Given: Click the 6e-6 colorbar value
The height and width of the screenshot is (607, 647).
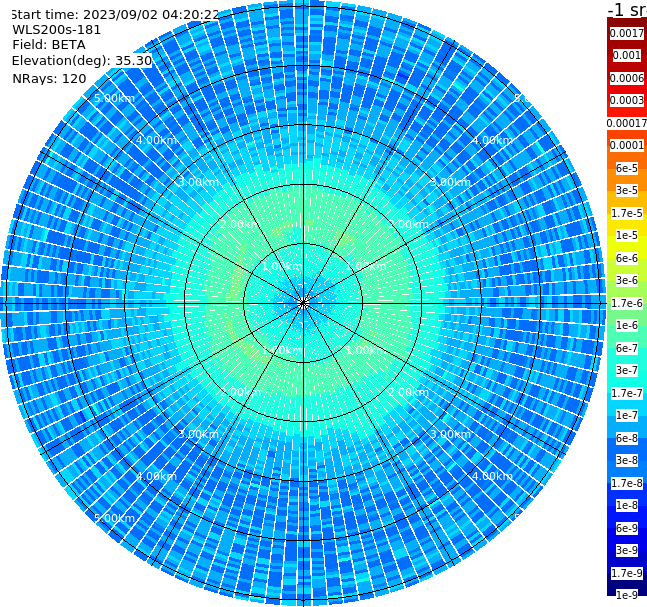Looking at the screenshot, I should tap(627, 258).
